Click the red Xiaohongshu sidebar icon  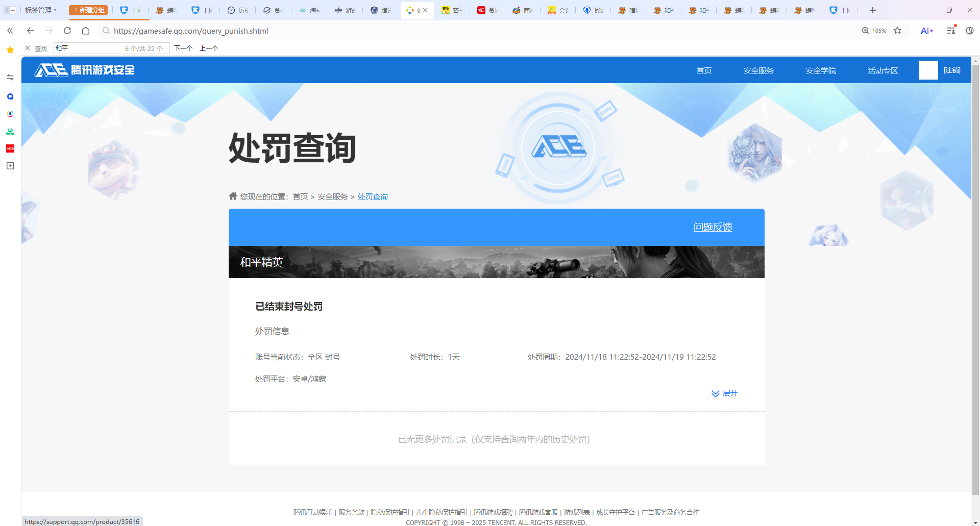point(10,148)
